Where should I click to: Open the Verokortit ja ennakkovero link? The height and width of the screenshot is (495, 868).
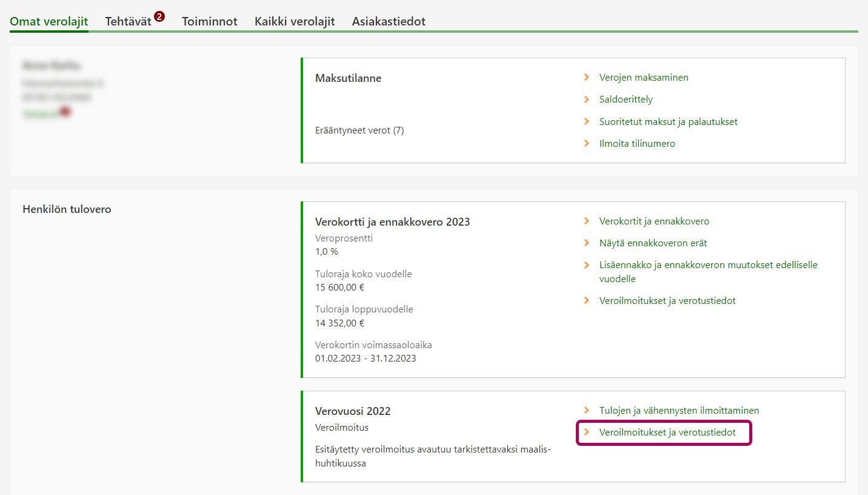[x=654, y=221]
